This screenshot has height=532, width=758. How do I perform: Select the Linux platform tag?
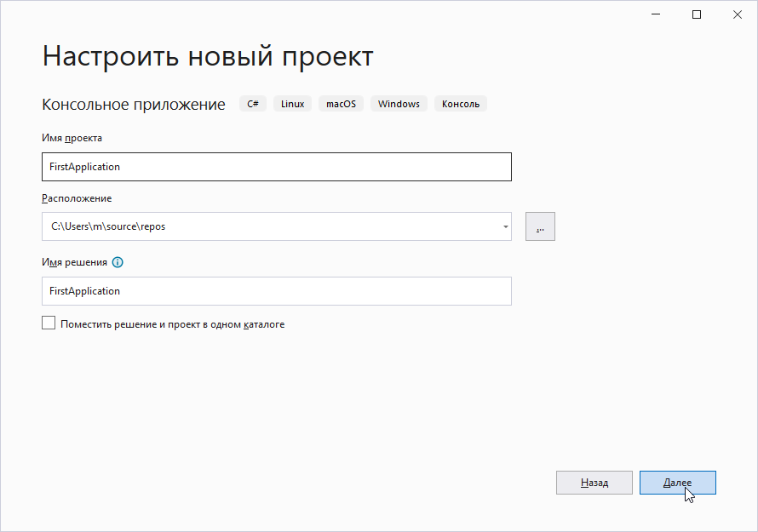(x=292, y=104)
